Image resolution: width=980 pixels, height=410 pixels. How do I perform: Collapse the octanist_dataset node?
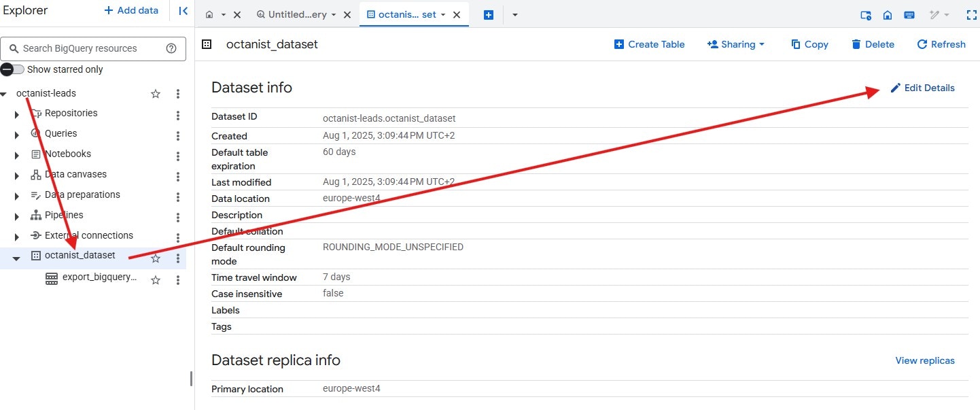(17, 258)
